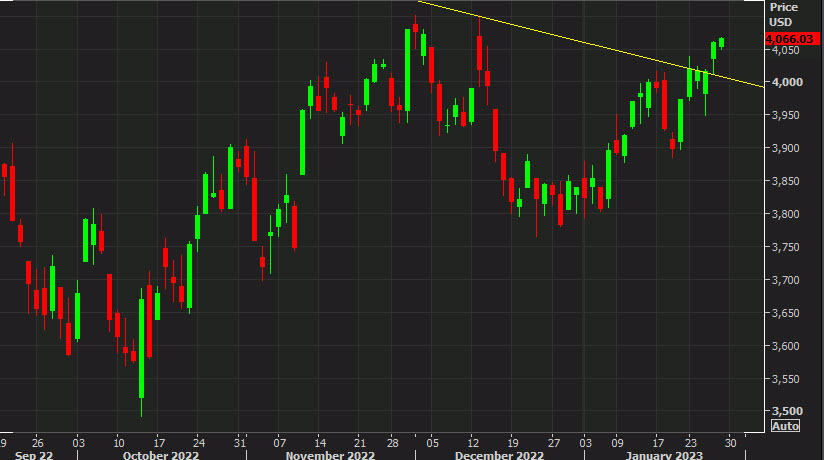Select the 3,500 price axis level
The height and width of the screenshot is (460, 824).
tap(785, 411)
